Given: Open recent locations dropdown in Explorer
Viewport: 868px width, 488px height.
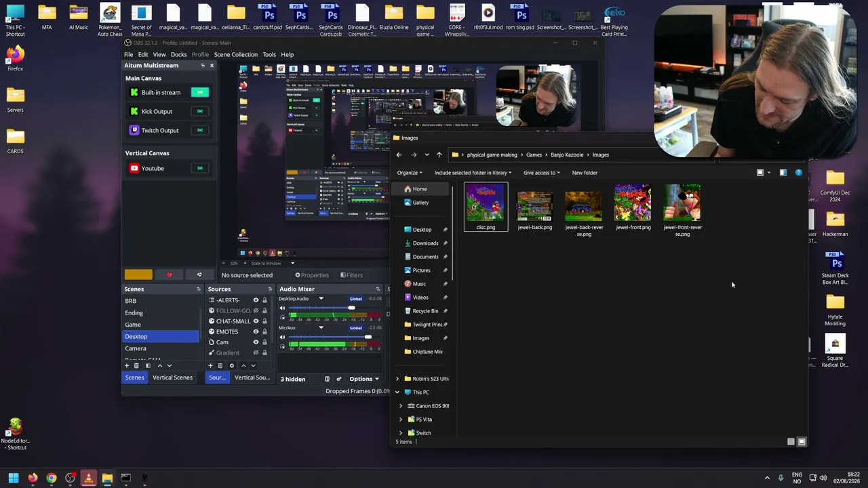Looking at the screenshot, I should tap(427, 155).
